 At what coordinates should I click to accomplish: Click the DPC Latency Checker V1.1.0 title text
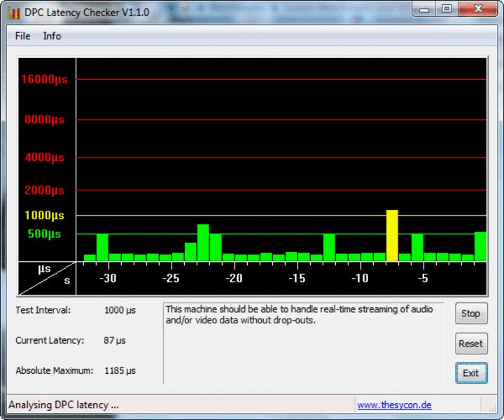click(87, 13)
